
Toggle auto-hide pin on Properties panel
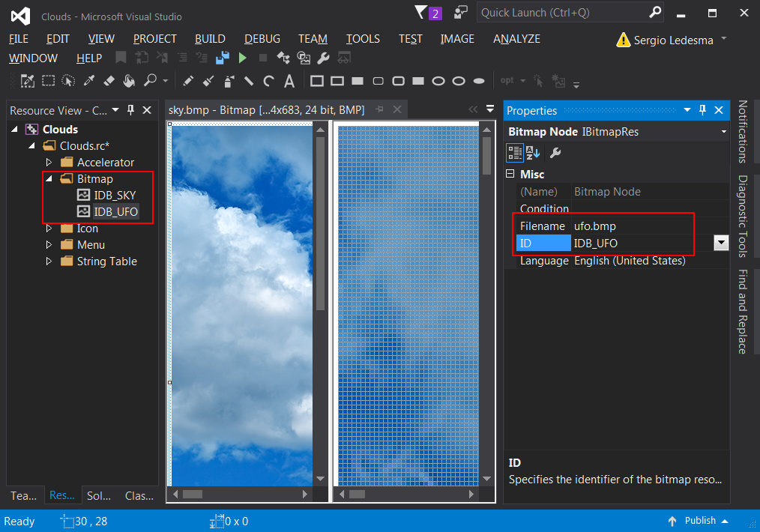(703, 110)
